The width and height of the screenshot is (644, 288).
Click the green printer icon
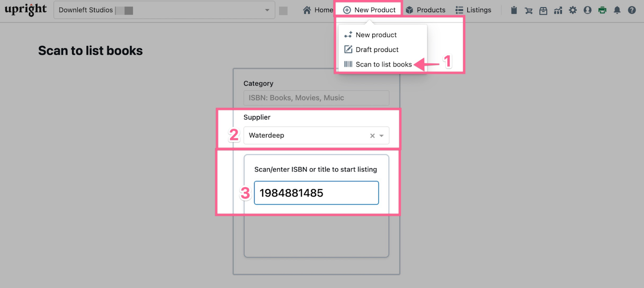[602, 10]
